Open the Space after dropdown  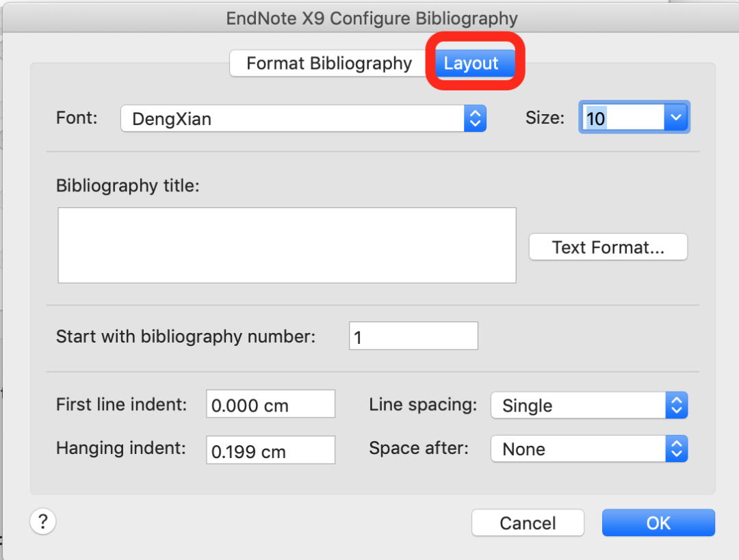click(589, 449)
